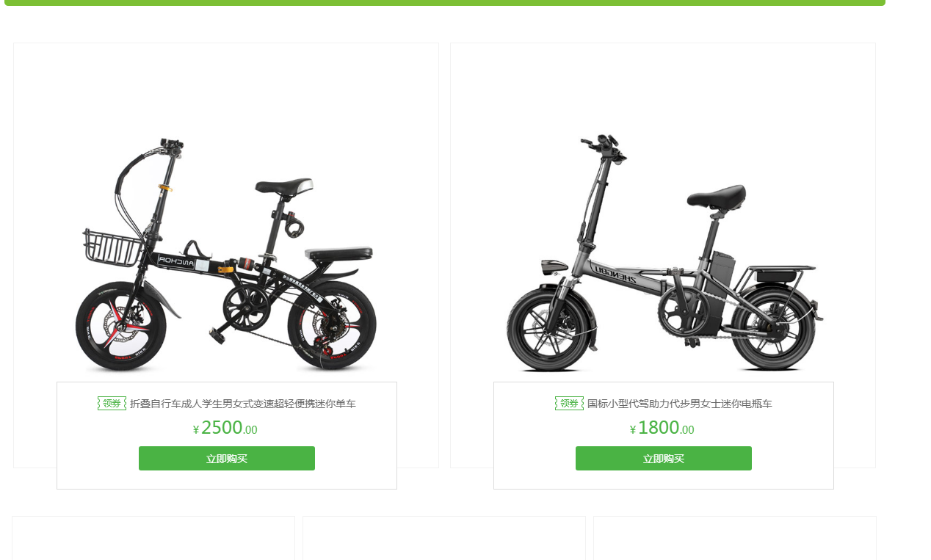
Task: Select the 1800.00 price text
Action: coord(666,428)
